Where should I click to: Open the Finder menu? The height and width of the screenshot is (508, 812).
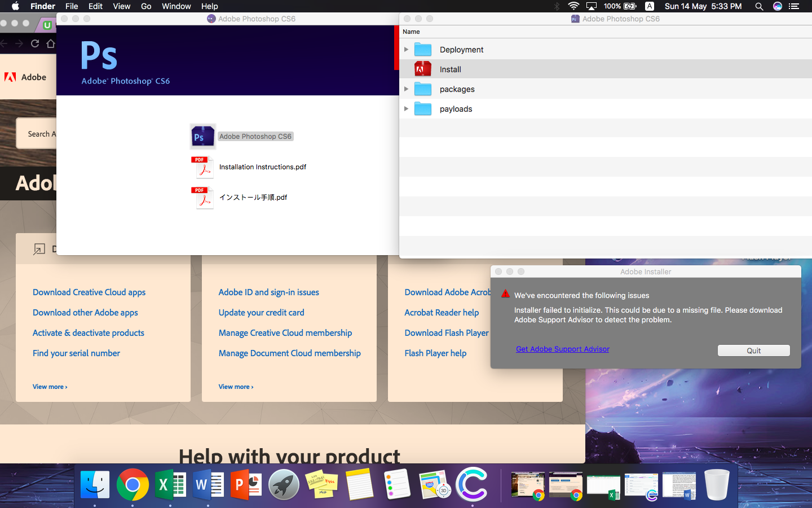(43, 6)
